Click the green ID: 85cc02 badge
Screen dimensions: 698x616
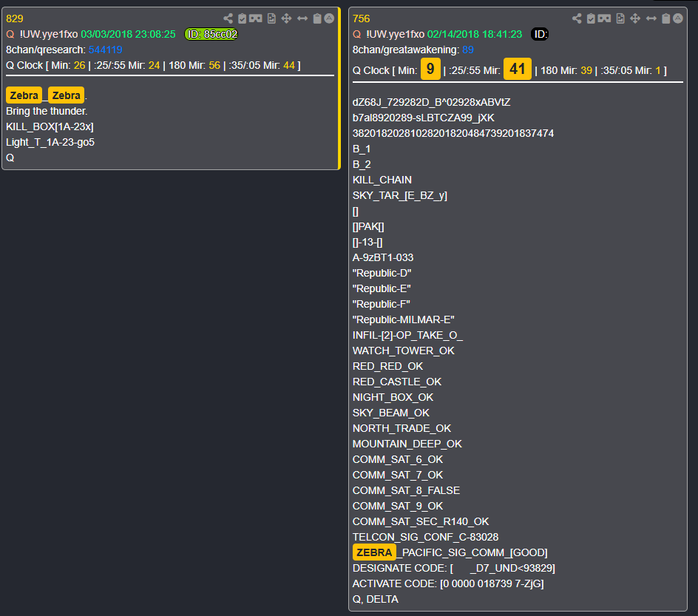pos(211,34)
